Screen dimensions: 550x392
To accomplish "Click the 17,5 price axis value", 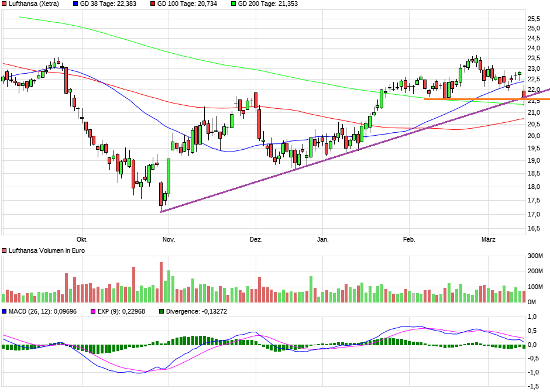I will (x=534, y=200).
